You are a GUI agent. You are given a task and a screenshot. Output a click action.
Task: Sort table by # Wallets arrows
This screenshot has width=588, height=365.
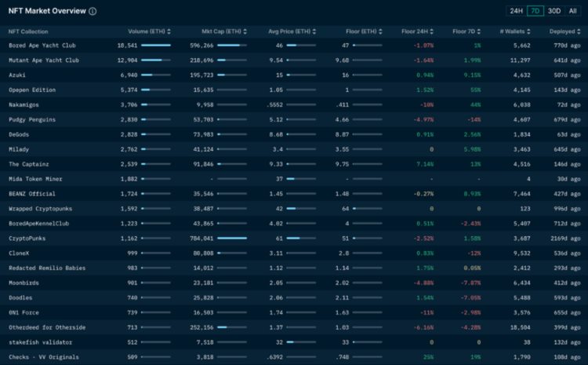(533, 31)
